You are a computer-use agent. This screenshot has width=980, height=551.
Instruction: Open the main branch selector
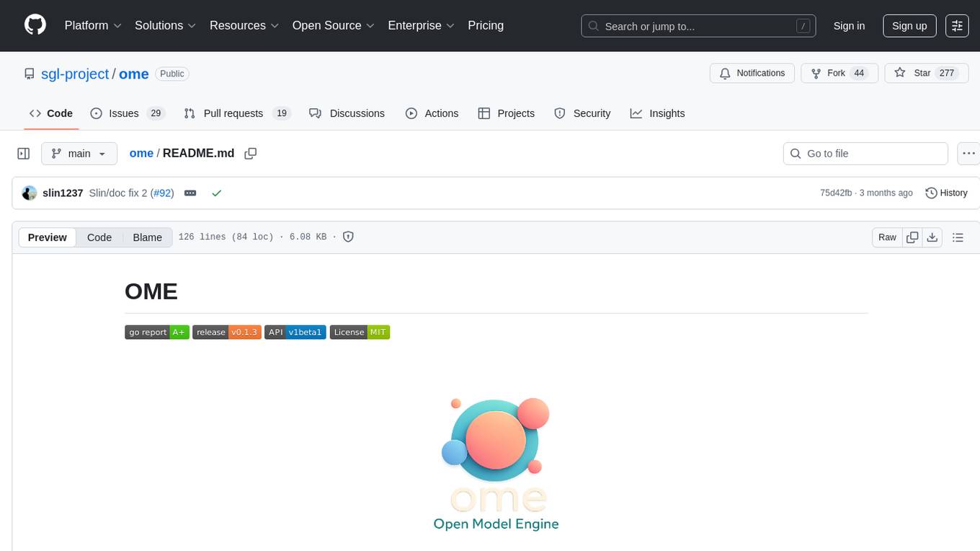[79, 154]
